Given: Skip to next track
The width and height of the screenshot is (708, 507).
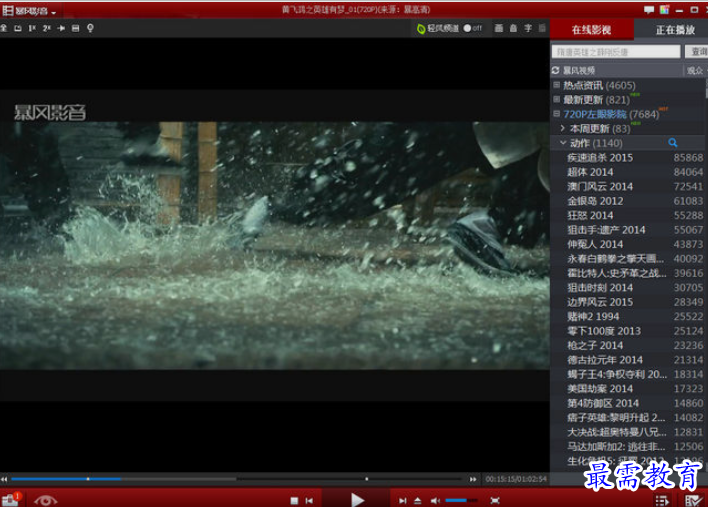Looking at the screenshot, I should [402, 500].
